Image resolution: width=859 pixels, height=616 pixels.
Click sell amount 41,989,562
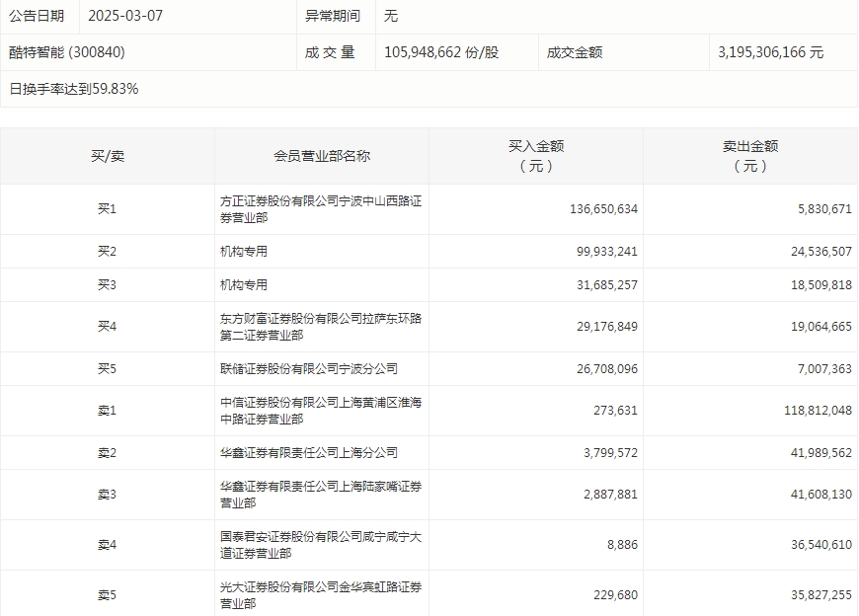(821, 453)
